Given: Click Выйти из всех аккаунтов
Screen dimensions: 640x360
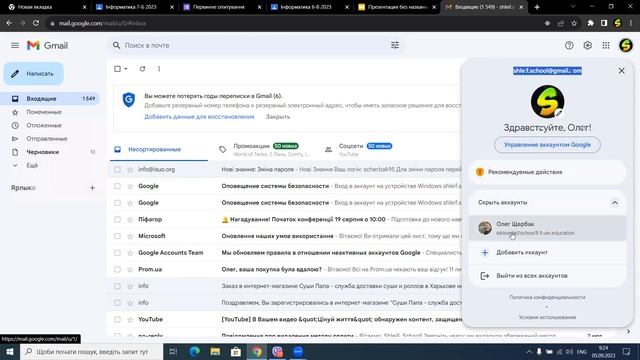Looking at the screenshot, I should pyautogui.click(x=547, y=276).
